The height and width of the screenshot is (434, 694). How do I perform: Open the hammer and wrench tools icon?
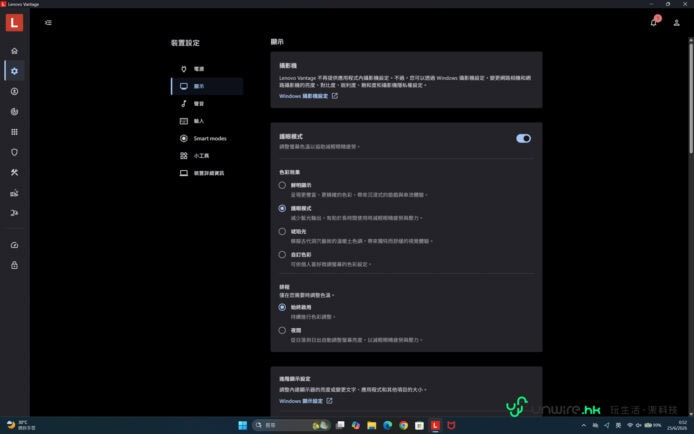point(14,173)
